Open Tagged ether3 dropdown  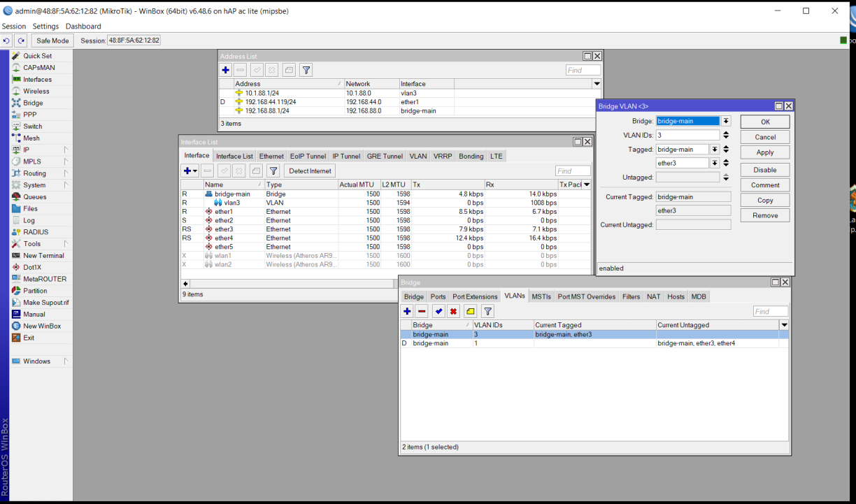coord(714,163)
